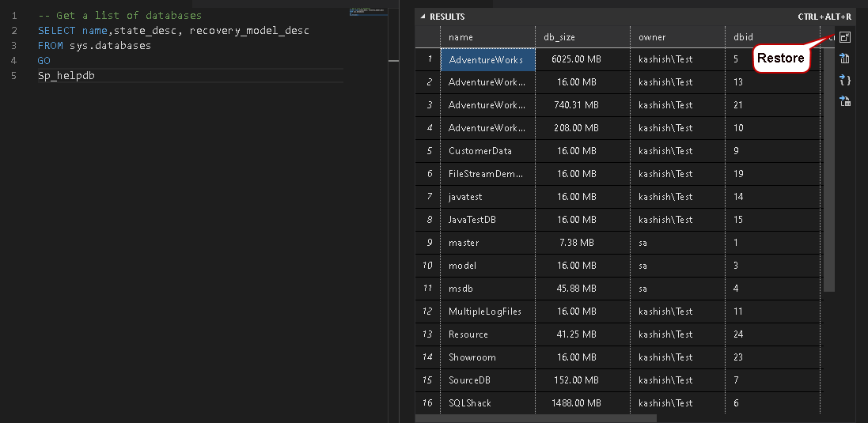Click the 152.00 MB size cell

[x=582, y=380]
